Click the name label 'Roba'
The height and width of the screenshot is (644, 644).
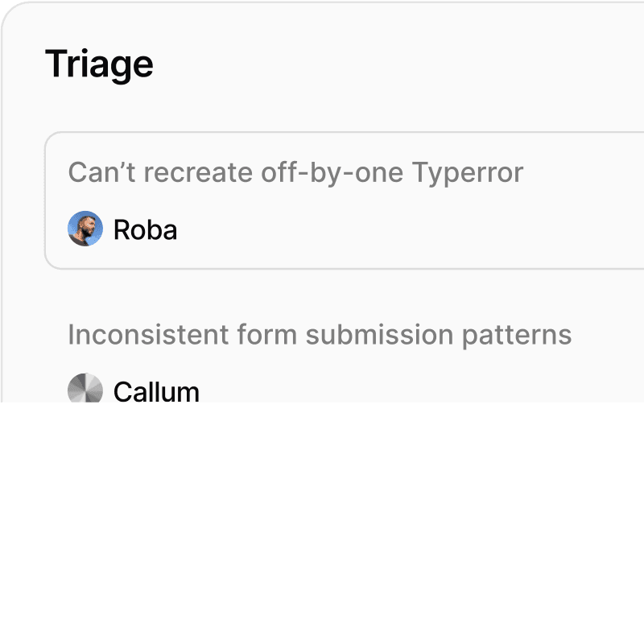146,229
